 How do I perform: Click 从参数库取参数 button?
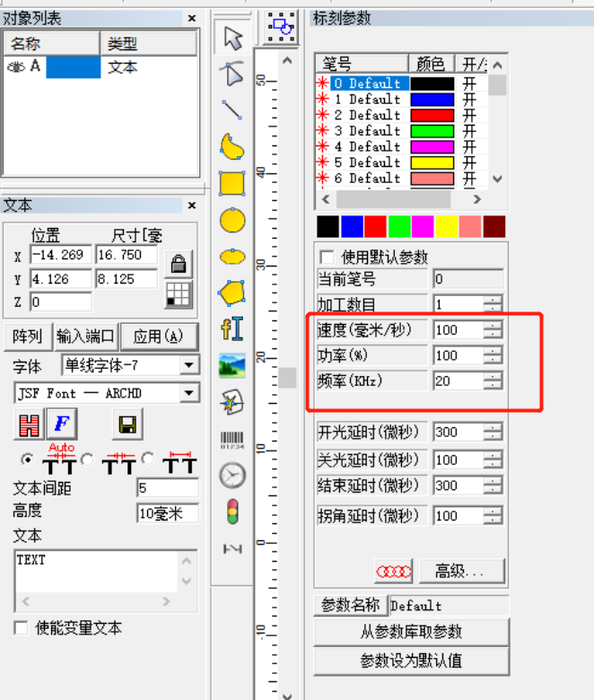pos(411,632)
